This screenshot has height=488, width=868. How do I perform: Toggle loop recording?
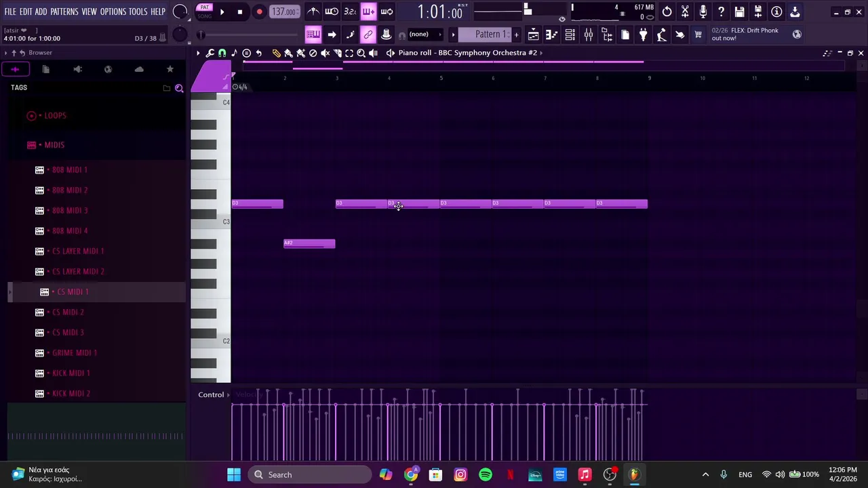coord(387,12)
